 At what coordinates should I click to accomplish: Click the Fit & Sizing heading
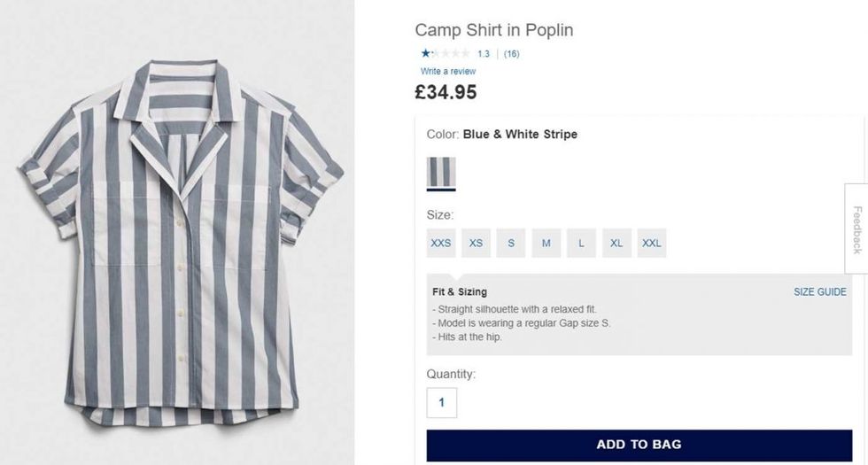click(x=460, y=292)
